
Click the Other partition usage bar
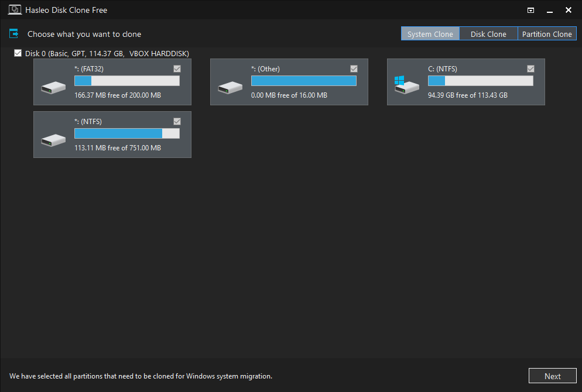click(304, 81)
